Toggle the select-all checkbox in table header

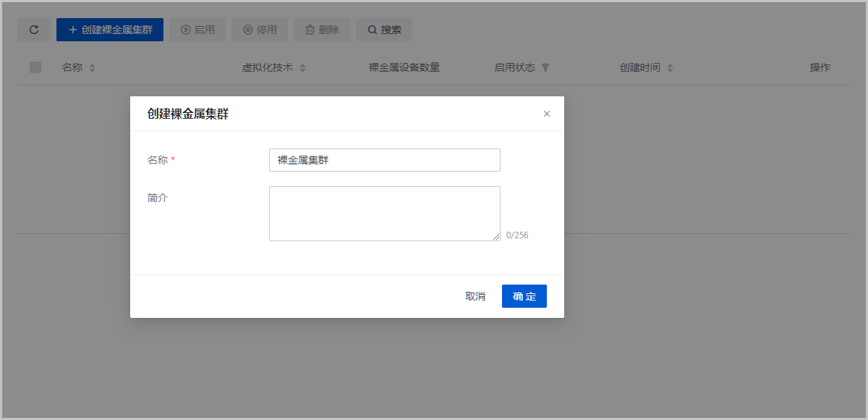(35, 67)
